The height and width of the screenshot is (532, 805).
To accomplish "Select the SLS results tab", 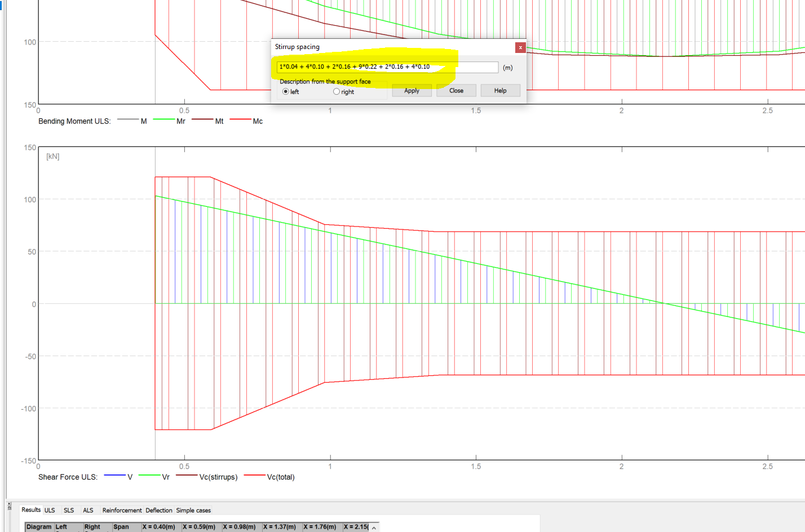I will click(68, 511).
